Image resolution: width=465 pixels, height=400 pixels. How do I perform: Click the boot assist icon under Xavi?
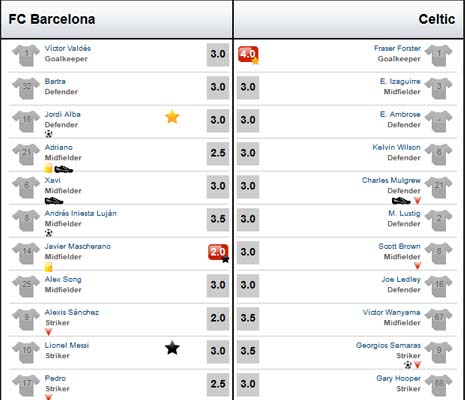54,201
